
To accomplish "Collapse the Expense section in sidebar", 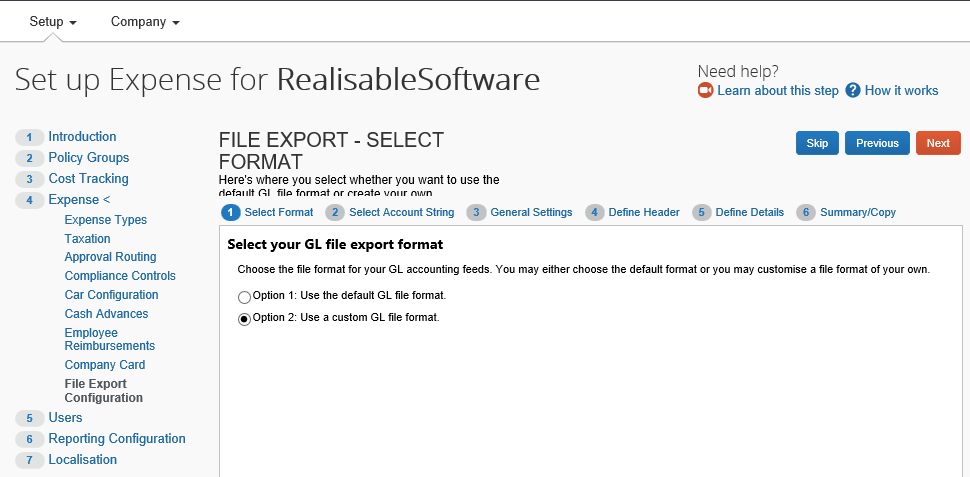I will click(79, 200).
